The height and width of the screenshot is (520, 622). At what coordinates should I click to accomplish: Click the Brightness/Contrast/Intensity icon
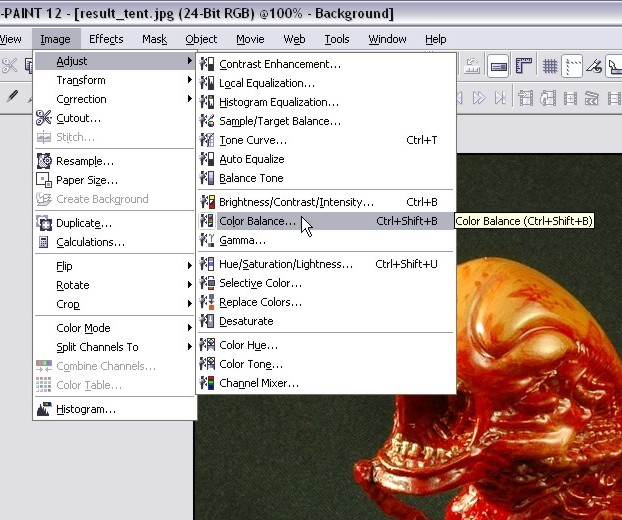(x=207, y=202)
